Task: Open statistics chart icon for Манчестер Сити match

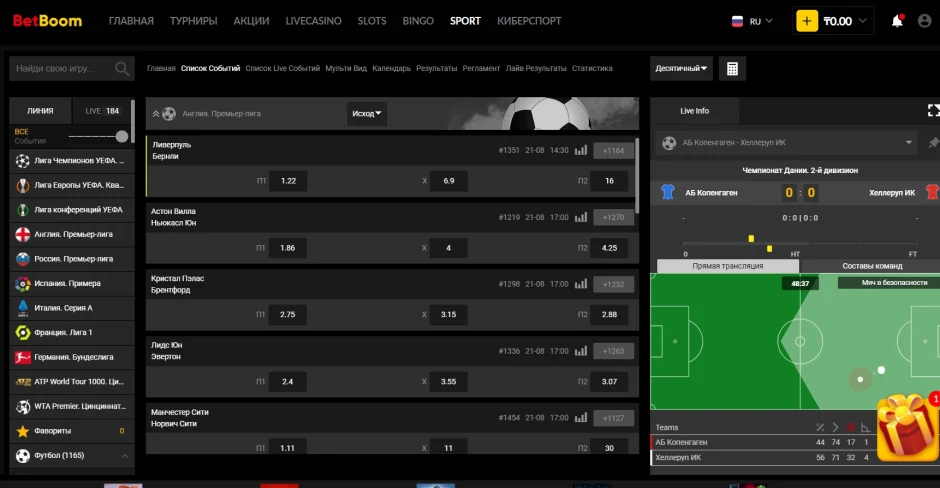Action: click(581, 418)
